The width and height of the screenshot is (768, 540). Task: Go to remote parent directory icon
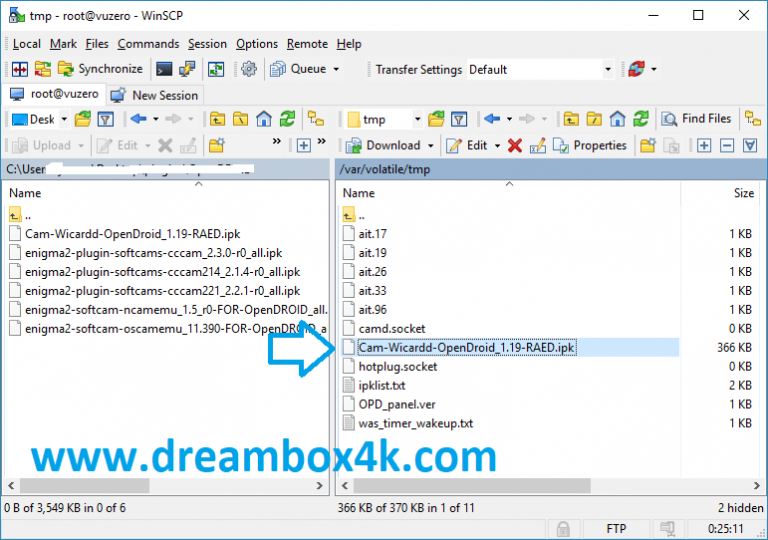point(571,119)
